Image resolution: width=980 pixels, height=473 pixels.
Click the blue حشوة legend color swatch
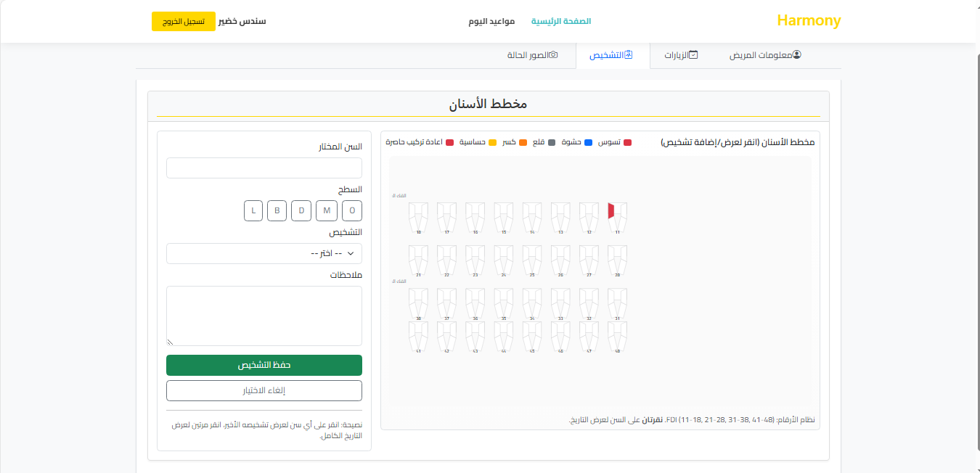[589, 142]
